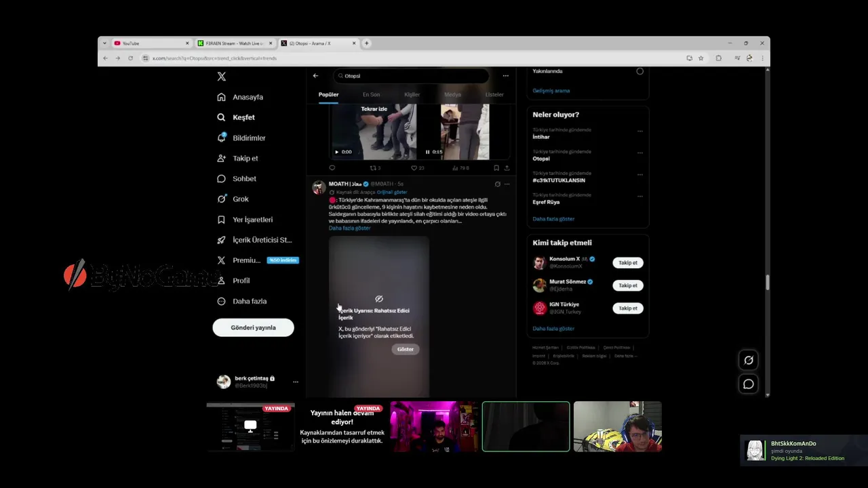Click Orijinali göster link
Image resolution: width=868 pixels, height=488 pixels.
pyautogui.click(x=392, y=192)
